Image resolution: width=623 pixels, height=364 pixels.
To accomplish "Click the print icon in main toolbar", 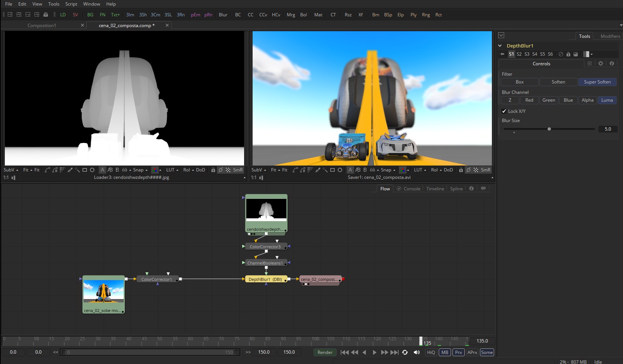I will (x=46, y=15).
